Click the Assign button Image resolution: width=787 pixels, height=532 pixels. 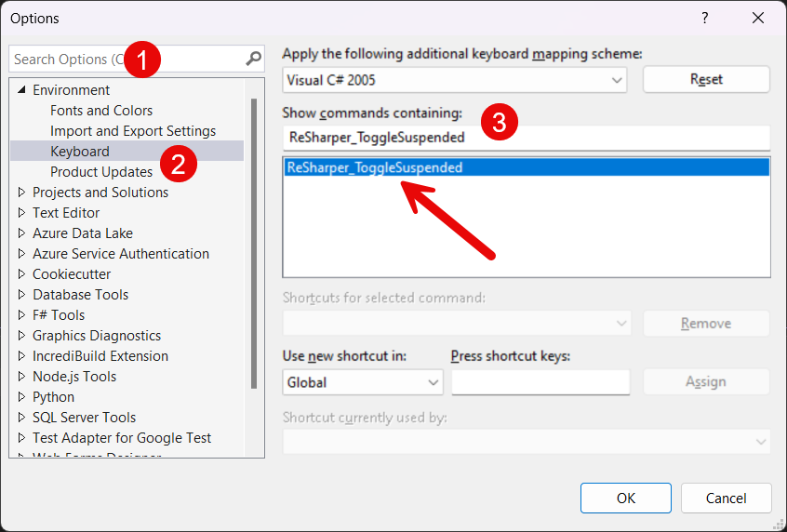click(x=706, y=382)
